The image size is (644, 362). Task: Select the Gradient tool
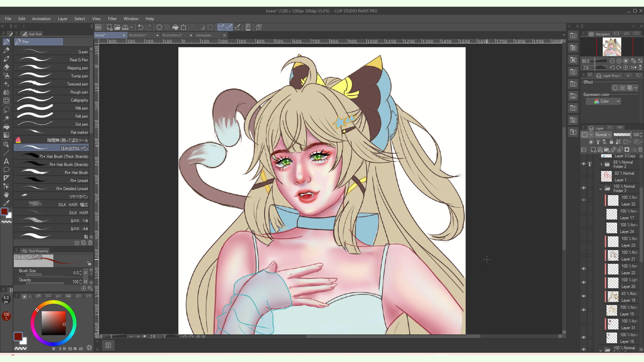(x=6, y=135)
